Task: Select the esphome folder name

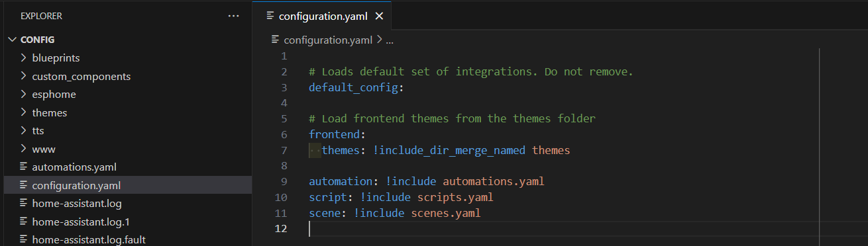Action: pos(54,95)
